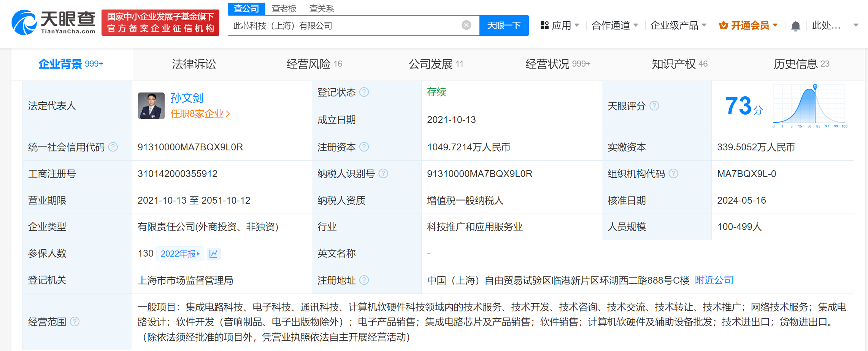Open the 开通会员 membership menu
This screenshot has width=868, height=351.
(x=748, y=26)
